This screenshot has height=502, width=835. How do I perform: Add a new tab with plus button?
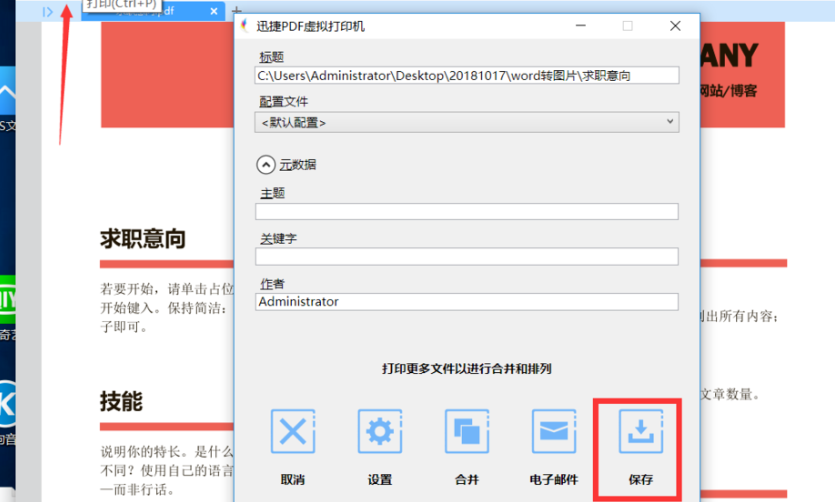click(237, 10)
